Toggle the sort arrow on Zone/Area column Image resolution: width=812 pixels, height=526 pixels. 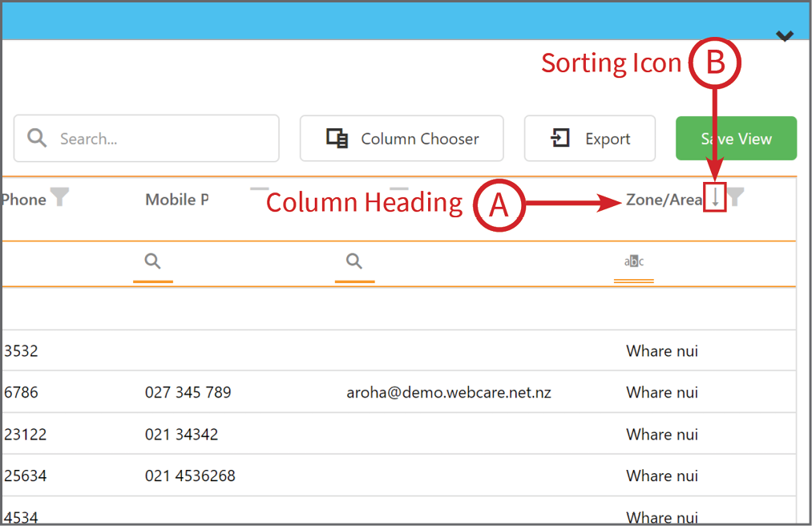pyautogui.click(x=715, y=197)
